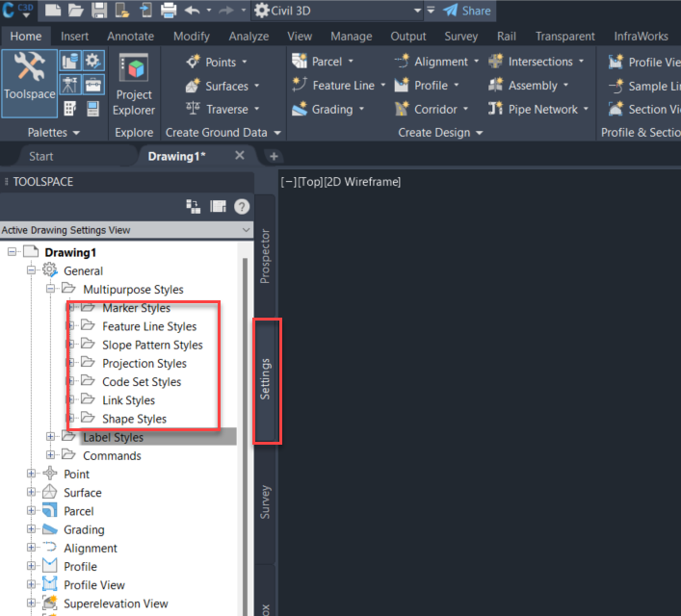
Task: Click the Open file folder icon
Action: pyautogui.click(x=75, y=10)
